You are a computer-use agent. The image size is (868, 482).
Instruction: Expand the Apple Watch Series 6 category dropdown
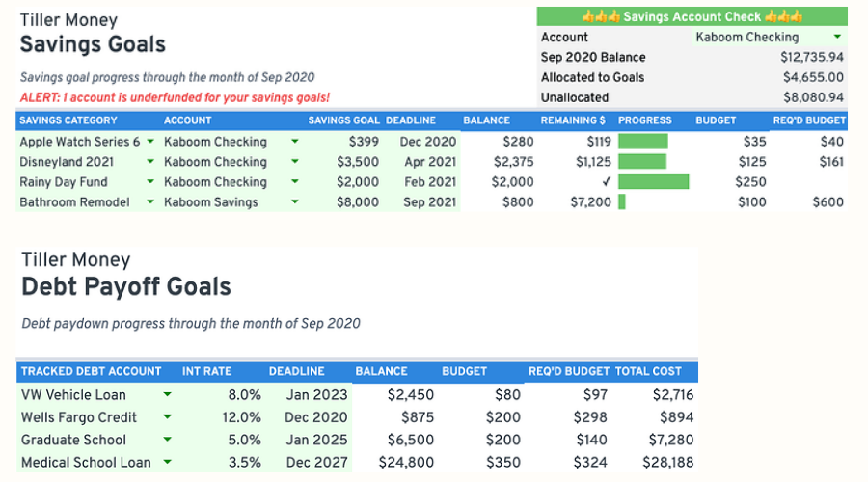click(x=150, y=142)
